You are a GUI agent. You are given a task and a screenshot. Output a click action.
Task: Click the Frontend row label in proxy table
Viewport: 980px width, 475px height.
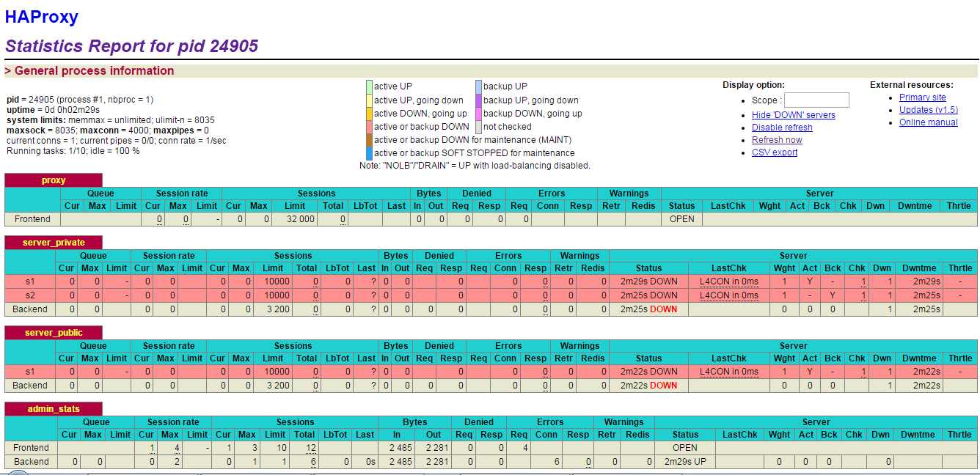(x=33, y=219)
